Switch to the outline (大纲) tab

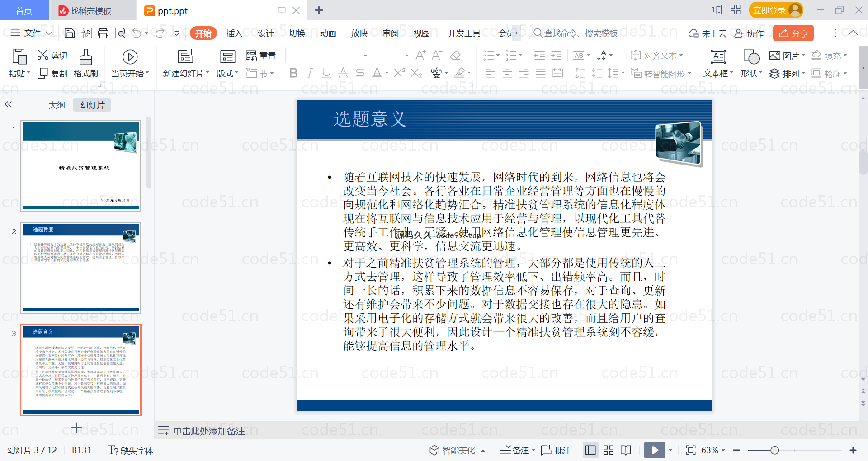click(57, 105)
